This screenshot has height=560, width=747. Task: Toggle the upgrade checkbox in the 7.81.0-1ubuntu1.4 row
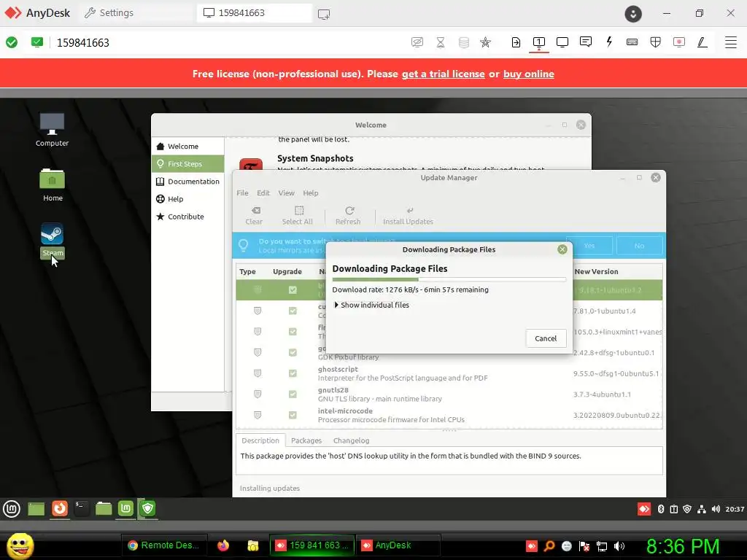tap(293, 311)
